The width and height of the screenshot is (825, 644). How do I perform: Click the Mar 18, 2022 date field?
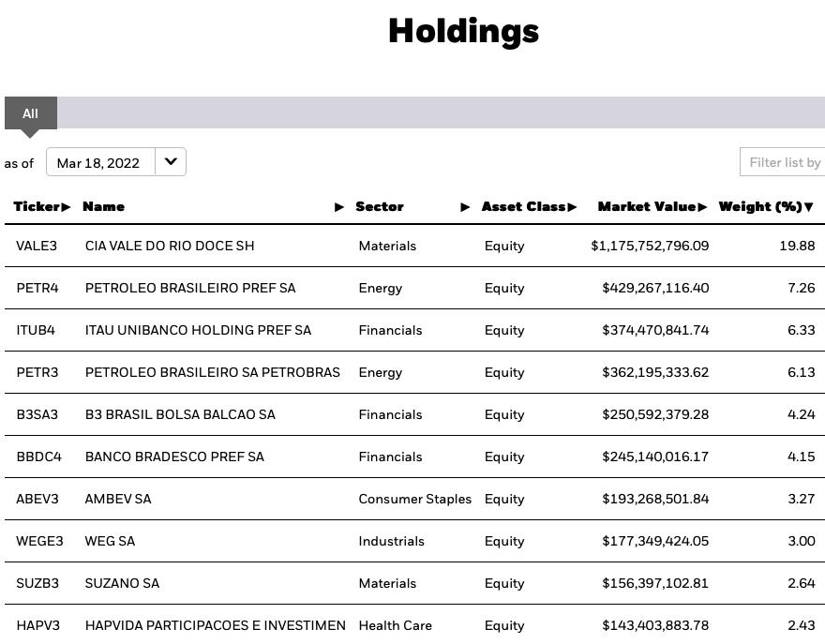101,161
